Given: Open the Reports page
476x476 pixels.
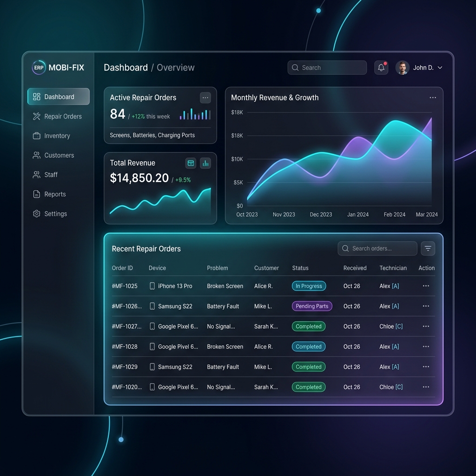Looking at the screenshot, I should tap(49, 194).
